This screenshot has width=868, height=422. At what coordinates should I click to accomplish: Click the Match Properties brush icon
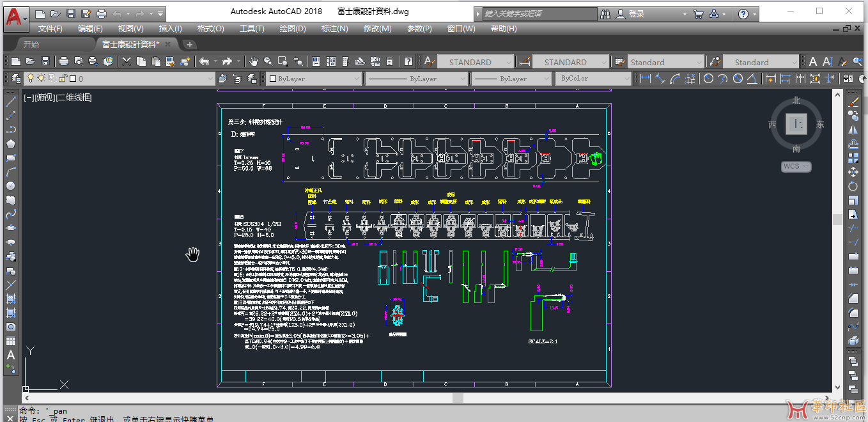169,61
